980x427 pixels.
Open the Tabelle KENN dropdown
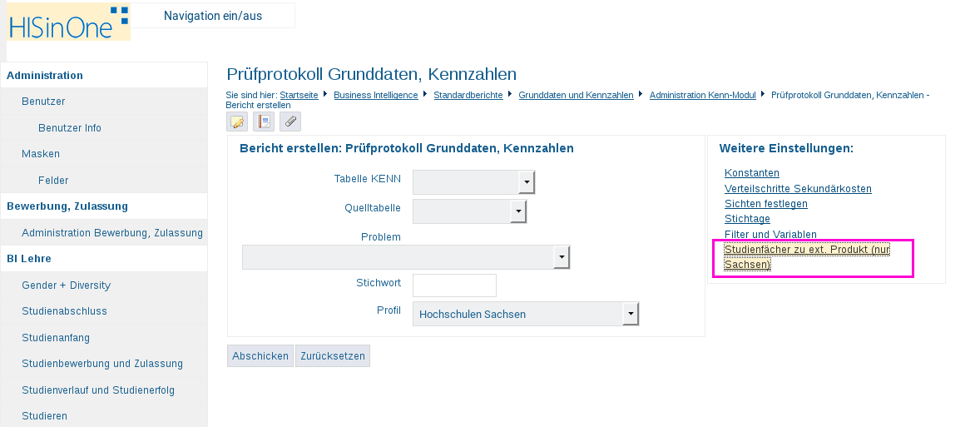pos(526,182)
